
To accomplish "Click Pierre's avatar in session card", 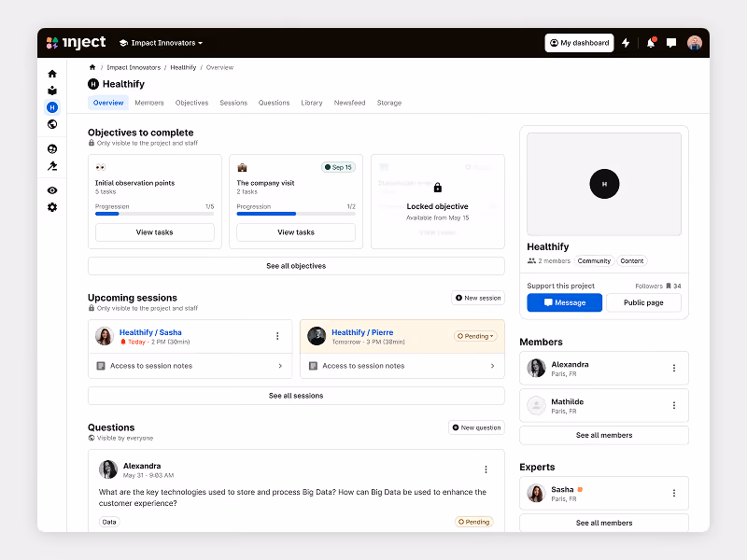I will (317, 336).
